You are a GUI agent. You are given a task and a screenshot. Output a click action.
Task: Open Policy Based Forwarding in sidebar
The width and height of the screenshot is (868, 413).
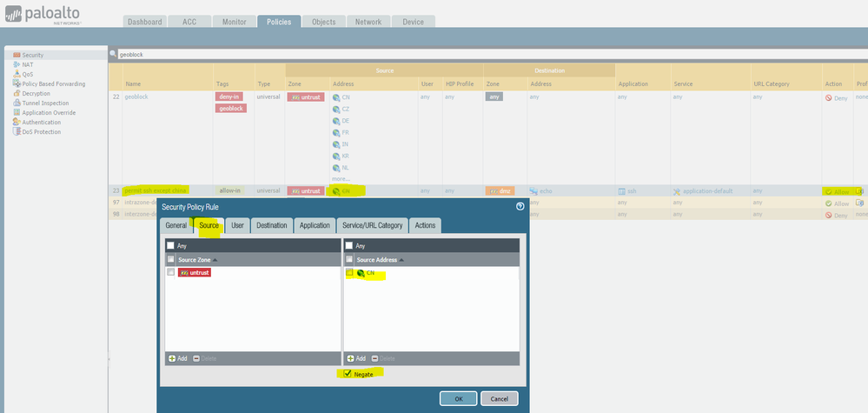(x=54, y=84)
